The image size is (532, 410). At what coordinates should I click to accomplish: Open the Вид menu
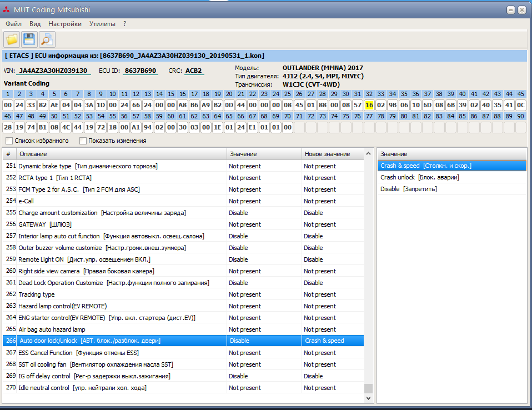[35, 24]
